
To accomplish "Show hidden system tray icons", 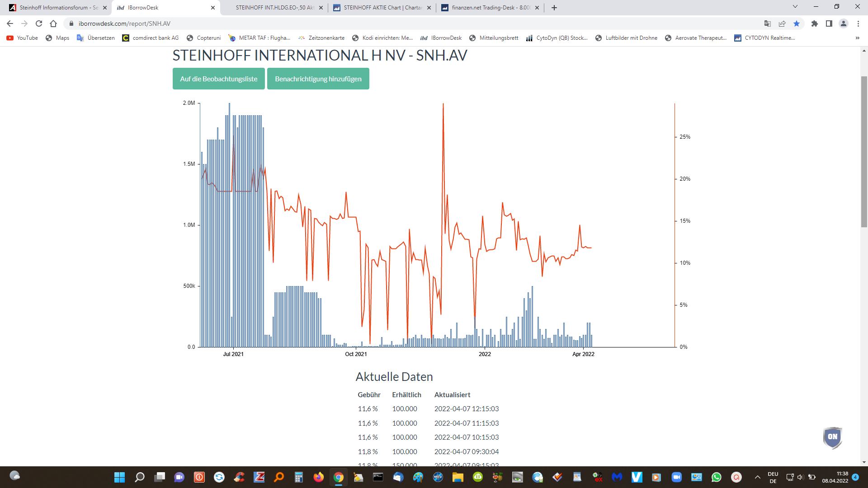I will (x=758, y=477).
